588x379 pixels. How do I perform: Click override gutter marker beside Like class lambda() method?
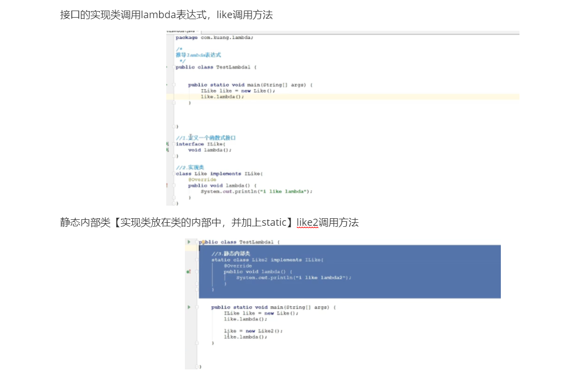pyautogui.click(x=167, y=185)
